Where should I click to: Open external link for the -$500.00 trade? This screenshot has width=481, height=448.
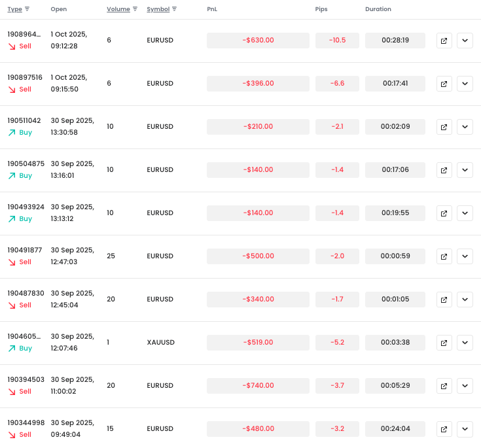point(444,256)
